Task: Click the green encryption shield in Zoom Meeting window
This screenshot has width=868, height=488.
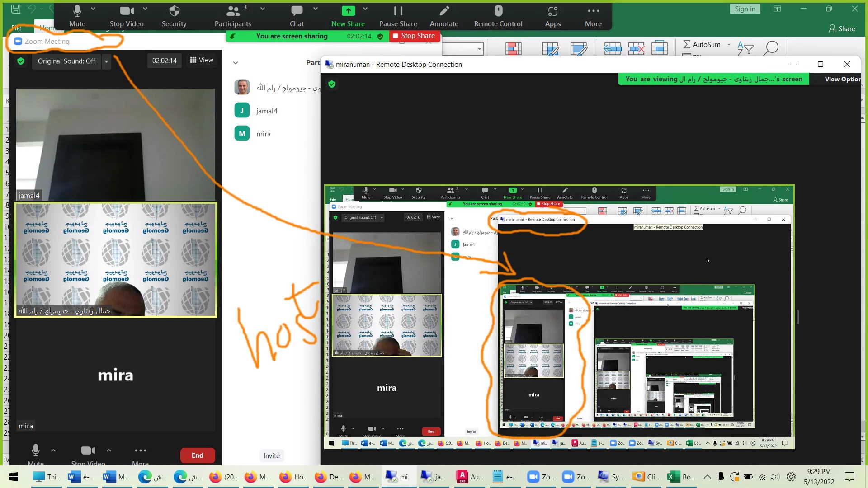Action: click(x=21, y=61)
